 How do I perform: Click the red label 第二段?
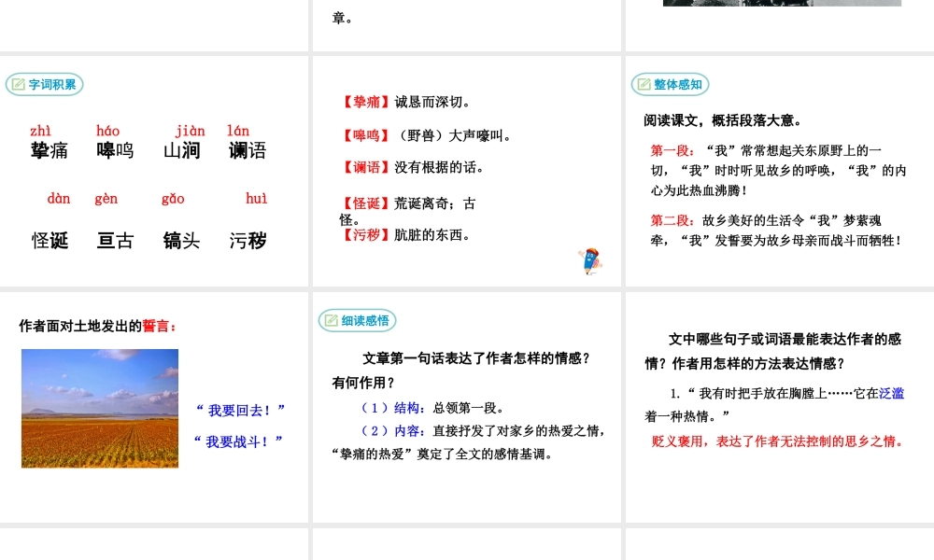(672, 221)
